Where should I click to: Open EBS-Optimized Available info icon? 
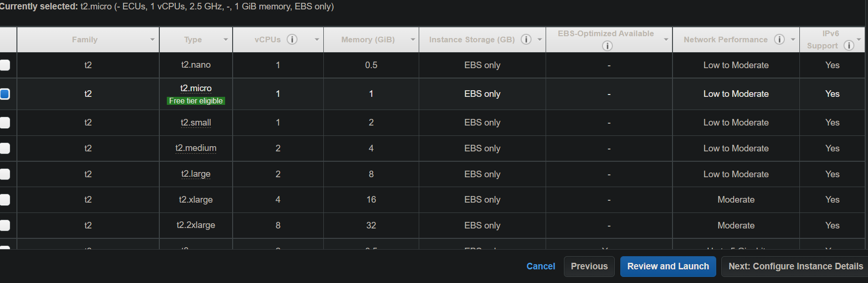(607, 46)
